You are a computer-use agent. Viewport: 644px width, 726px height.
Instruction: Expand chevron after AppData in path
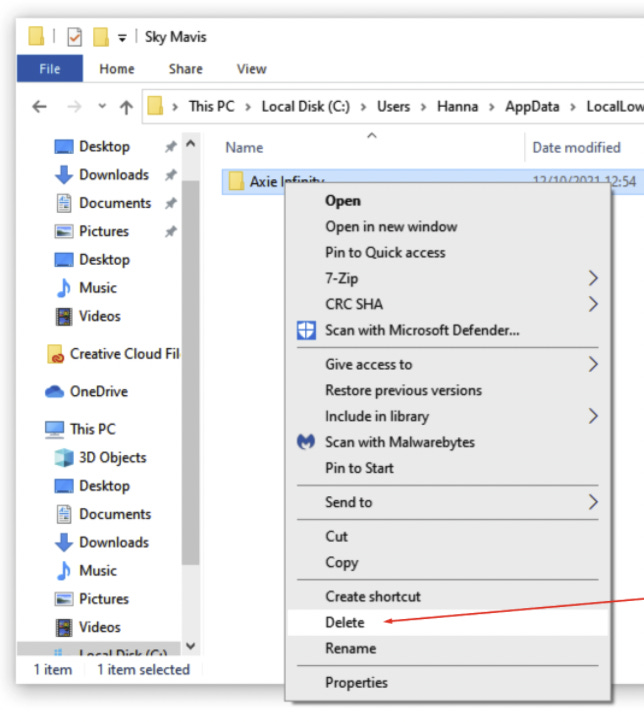(x=573, y=107)
